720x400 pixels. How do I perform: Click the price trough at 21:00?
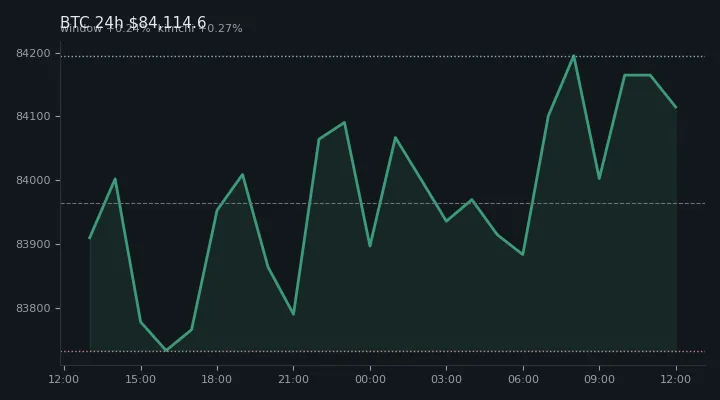293,314
